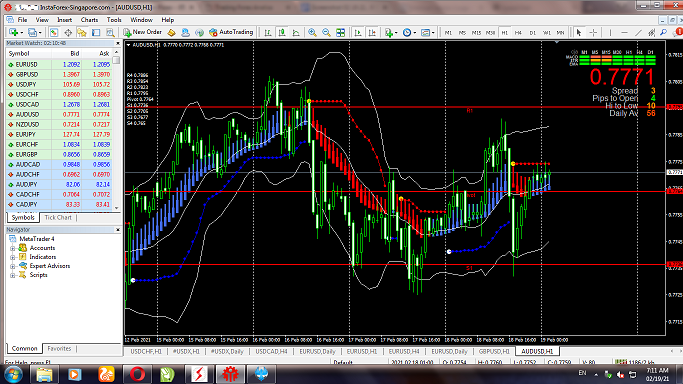683x384 pixels.
Task: Toggle the AutoTrading button
Action: pos(231,32)
